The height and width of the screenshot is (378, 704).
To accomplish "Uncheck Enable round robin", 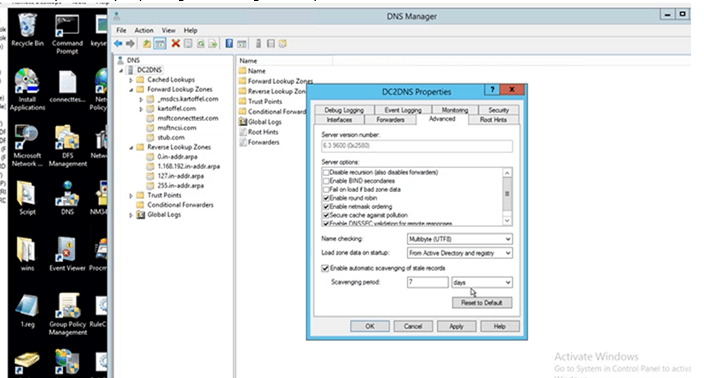I will (326, 198).
